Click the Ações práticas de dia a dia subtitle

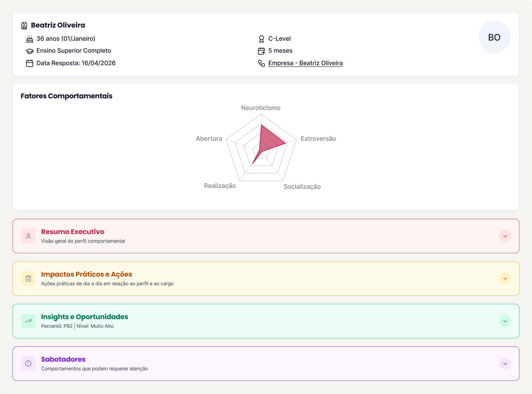[x=107, y=284]
